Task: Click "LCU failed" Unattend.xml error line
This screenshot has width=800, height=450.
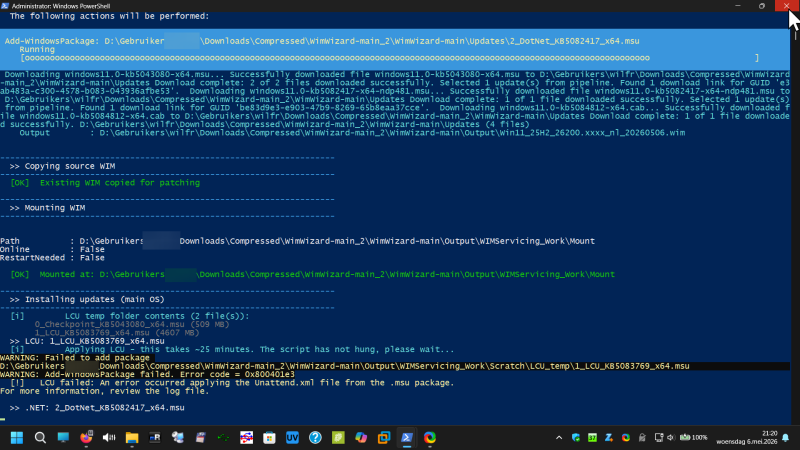Action: (232, 383)
